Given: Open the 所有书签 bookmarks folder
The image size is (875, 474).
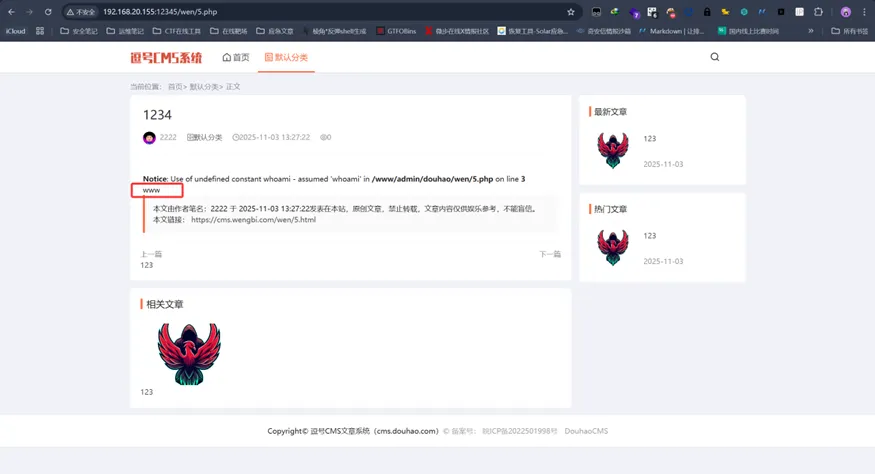Looking at the screenshot, I should click(850, 31).
